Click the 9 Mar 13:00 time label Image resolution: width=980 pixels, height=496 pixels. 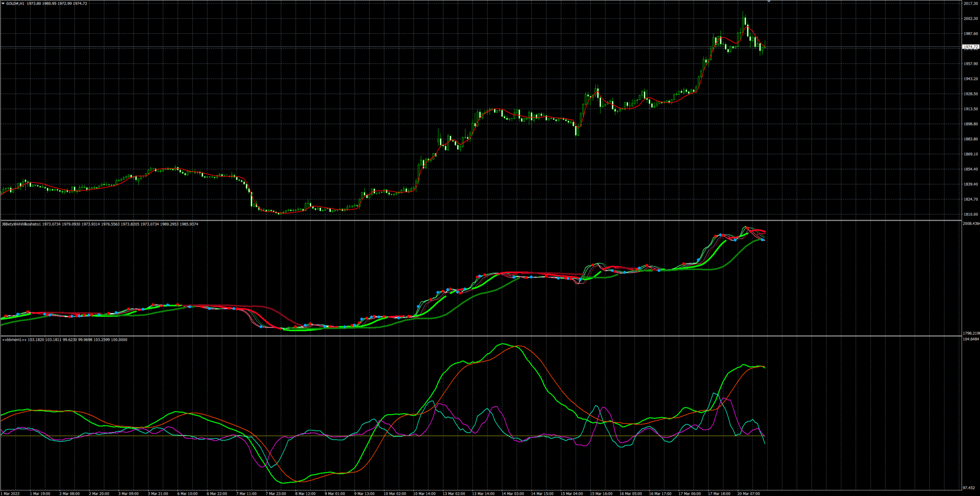(364, 494)
